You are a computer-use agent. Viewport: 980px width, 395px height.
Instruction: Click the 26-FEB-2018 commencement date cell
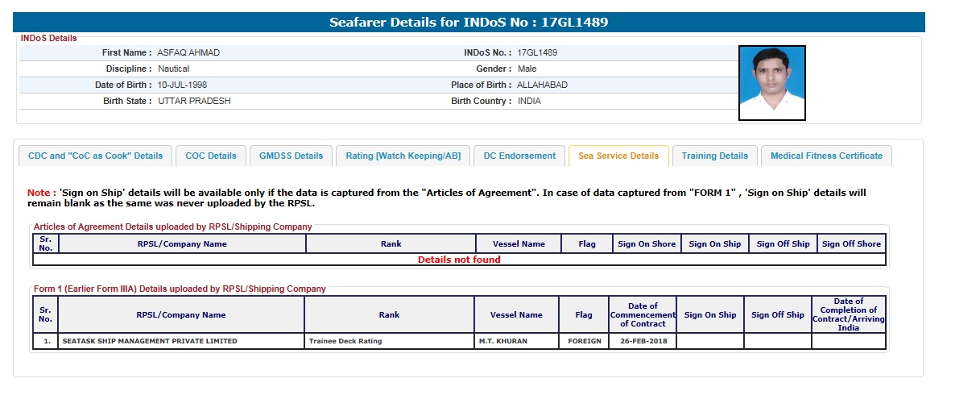[643, 341]
